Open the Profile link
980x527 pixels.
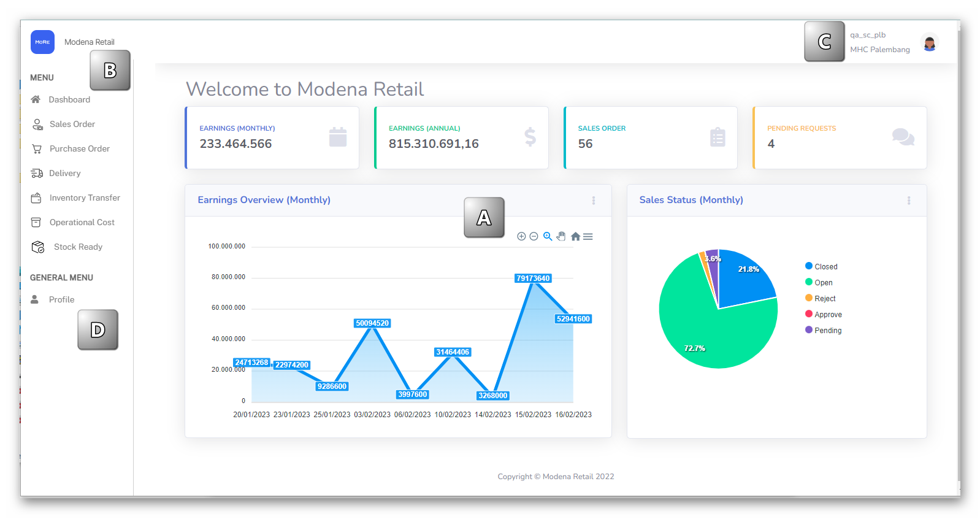click(61, 299)
